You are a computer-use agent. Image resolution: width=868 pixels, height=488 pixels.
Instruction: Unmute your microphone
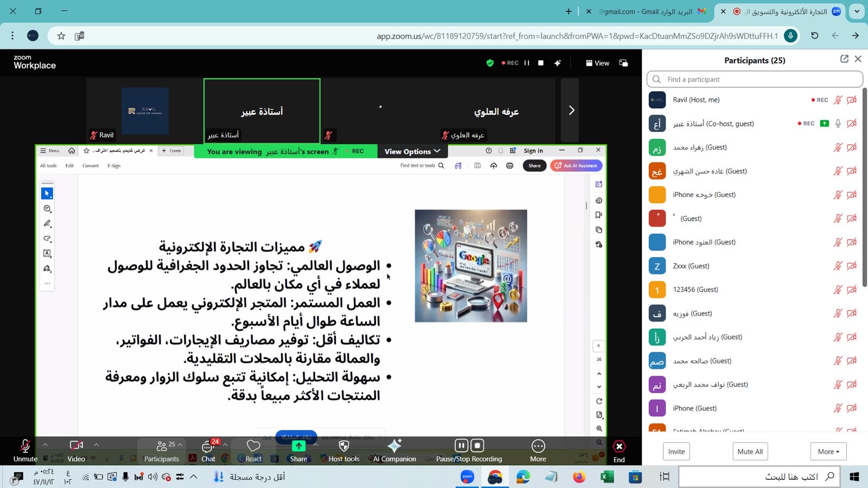[x=25, y=451]
